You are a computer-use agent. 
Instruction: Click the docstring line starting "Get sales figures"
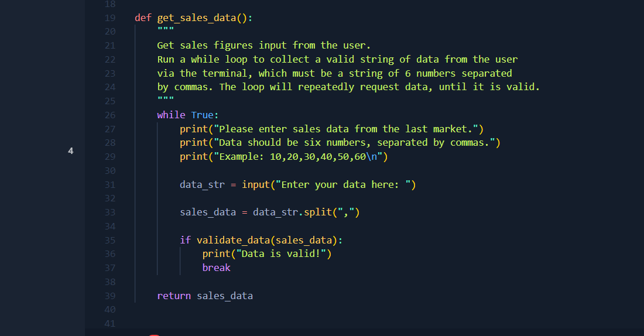click(x=264, y=45)
